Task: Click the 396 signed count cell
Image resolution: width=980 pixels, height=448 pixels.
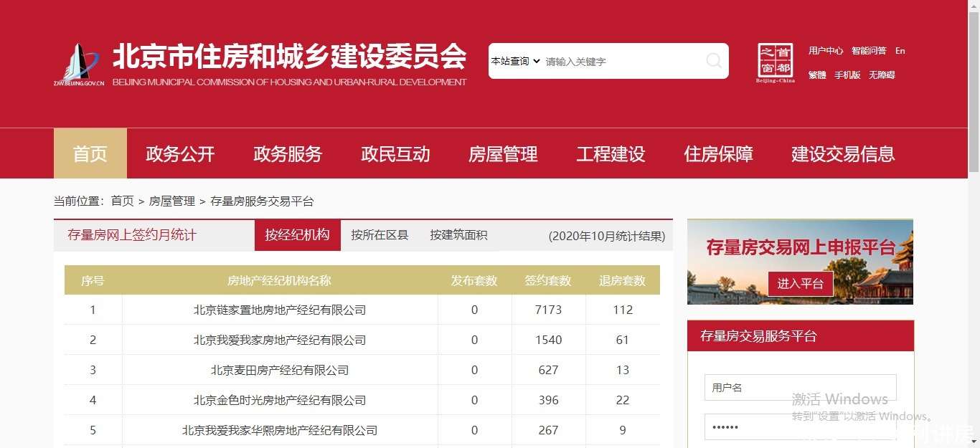Action: click(549, 400)
